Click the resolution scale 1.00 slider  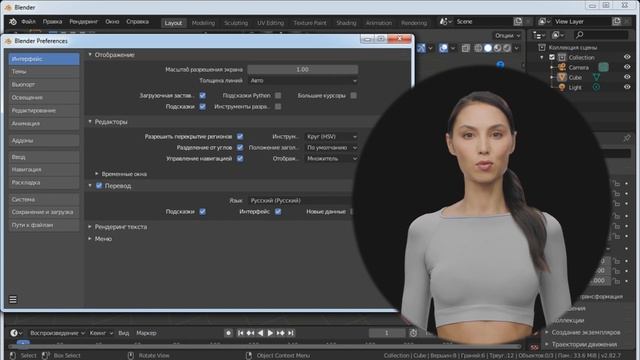[x=302, y=69]
